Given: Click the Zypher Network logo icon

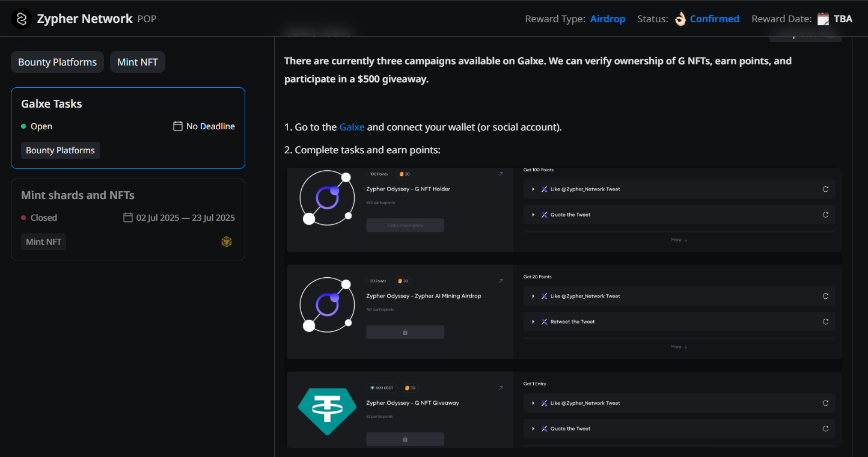Looking at the screenshot, I should pyautogui.click(x=21, y=19).
